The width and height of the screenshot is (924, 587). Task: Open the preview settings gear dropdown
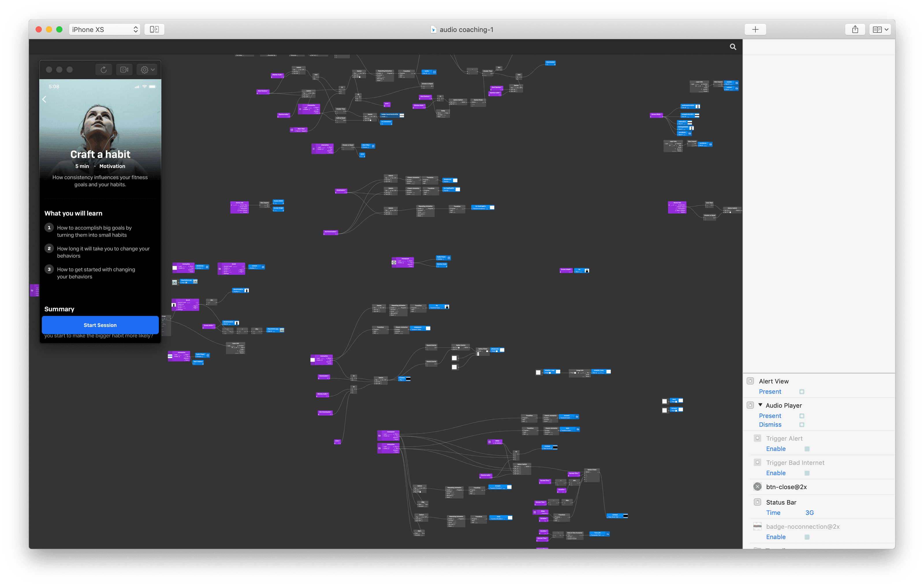(x=147, y=70)
